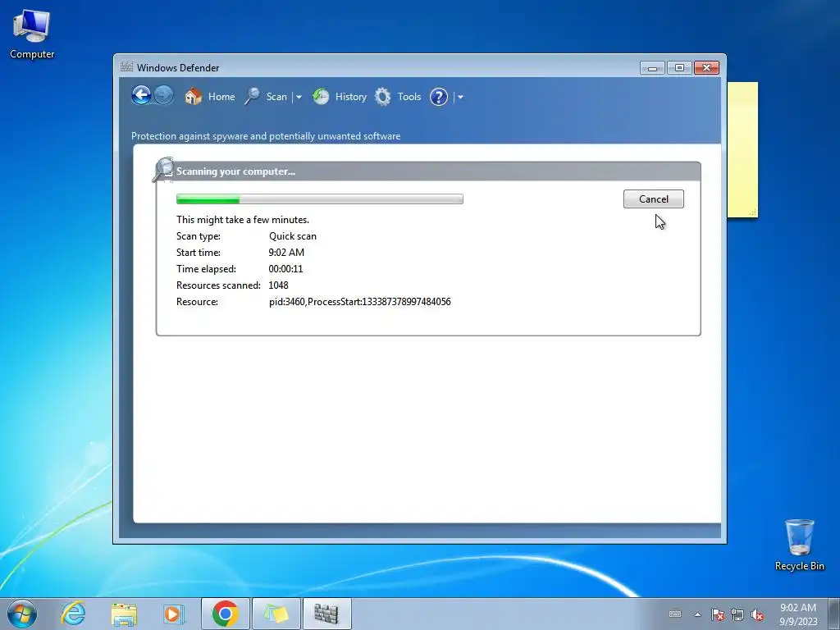840x630 pixels.
Task: Open the Recycle Bin desktop icon
Action: [x=799, y=545]
